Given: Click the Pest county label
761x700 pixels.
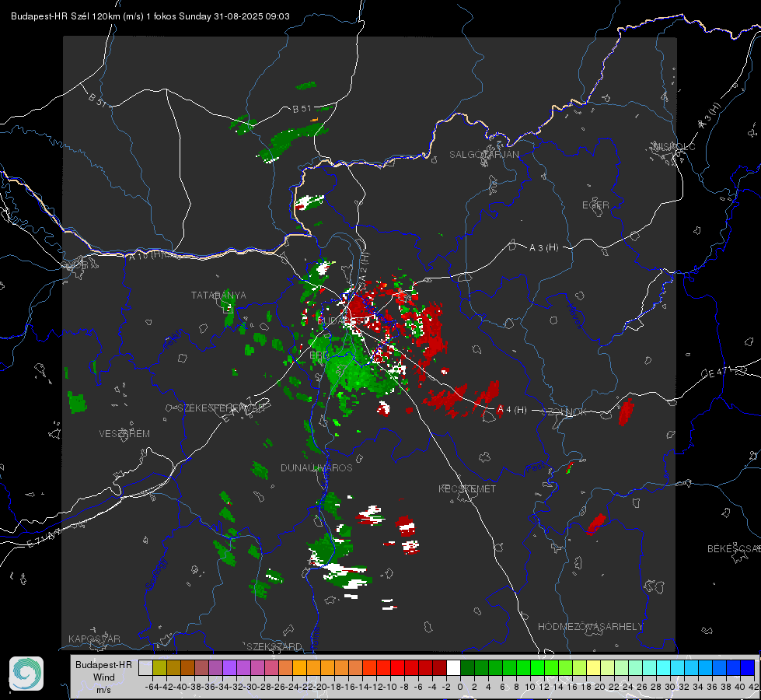Looking at the screenshot, I should pos(535,468).
